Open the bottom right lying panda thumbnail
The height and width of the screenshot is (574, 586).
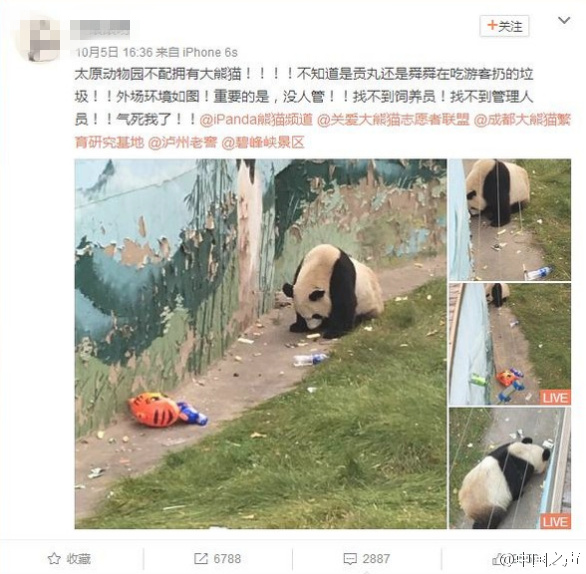tap(510, 468)
